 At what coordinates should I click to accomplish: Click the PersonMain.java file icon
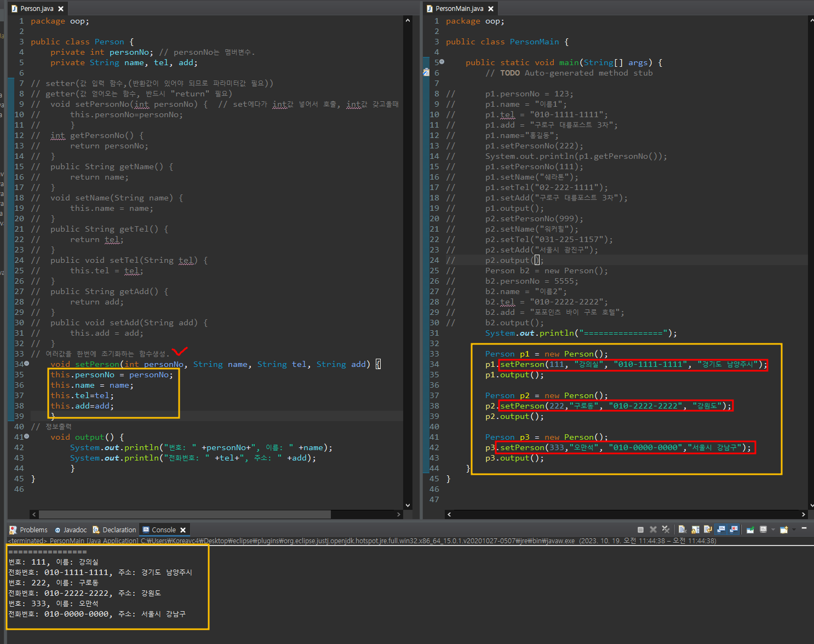(x=430, y=8)
